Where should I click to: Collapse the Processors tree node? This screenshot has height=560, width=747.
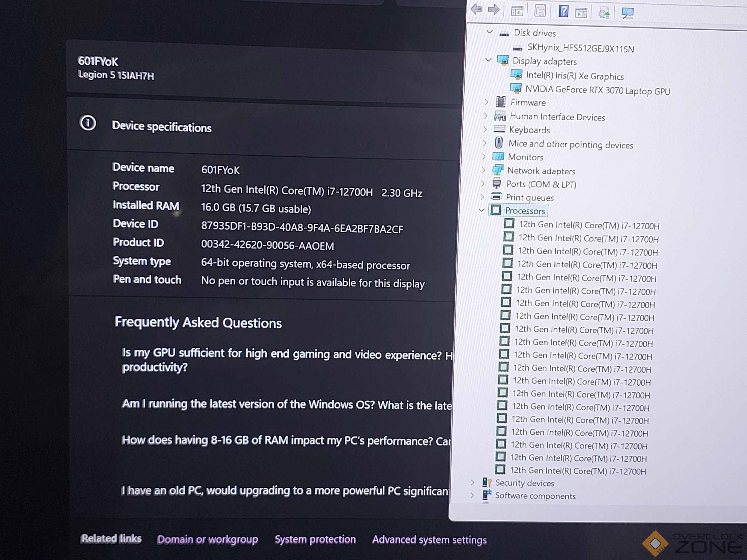click(482, 210)
